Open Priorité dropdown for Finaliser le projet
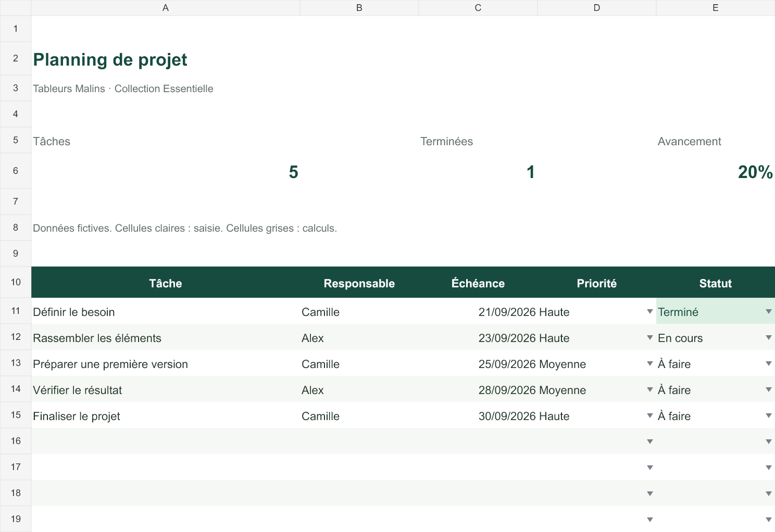The width and height of the screenshot is (775, 532). pyautogui.click(x=649, y=415)
